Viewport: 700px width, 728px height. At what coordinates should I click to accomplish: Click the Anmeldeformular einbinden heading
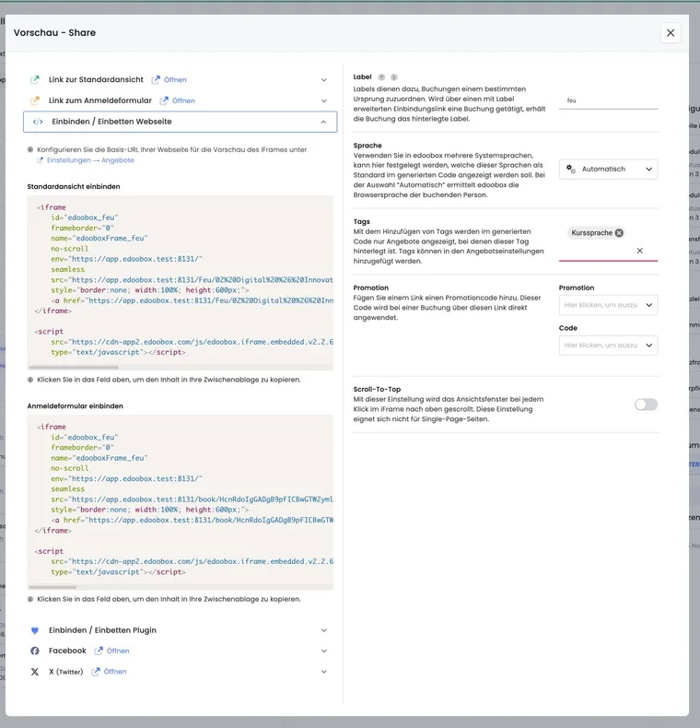76,406
